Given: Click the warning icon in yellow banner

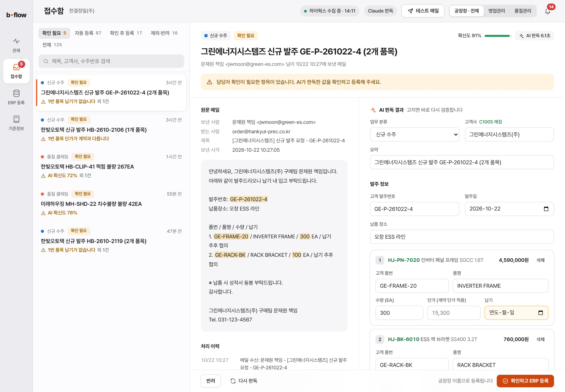Looking at the screenshot, I should pos(210,82).
